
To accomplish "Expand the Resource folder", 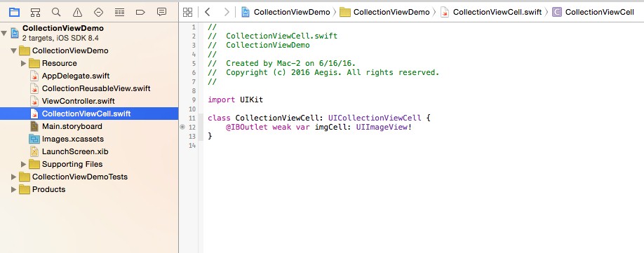I will 23,63.
